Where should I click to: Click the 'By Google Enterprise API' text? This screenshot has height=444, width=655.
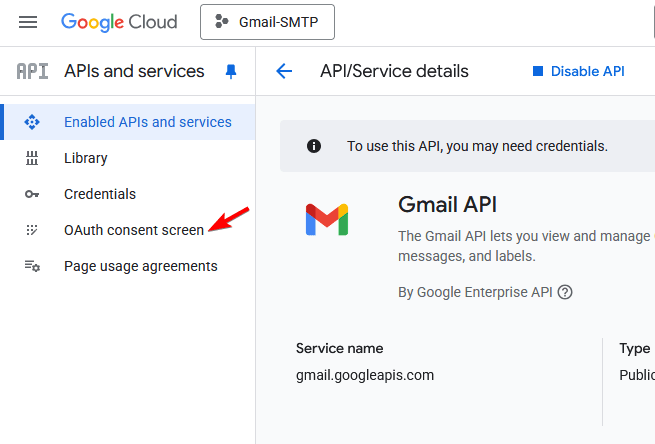point(475,292)
